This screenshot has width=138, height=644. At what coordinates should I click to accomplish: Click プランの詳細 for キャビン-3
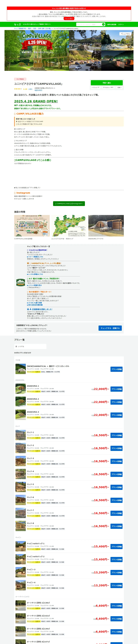point(117,573)
